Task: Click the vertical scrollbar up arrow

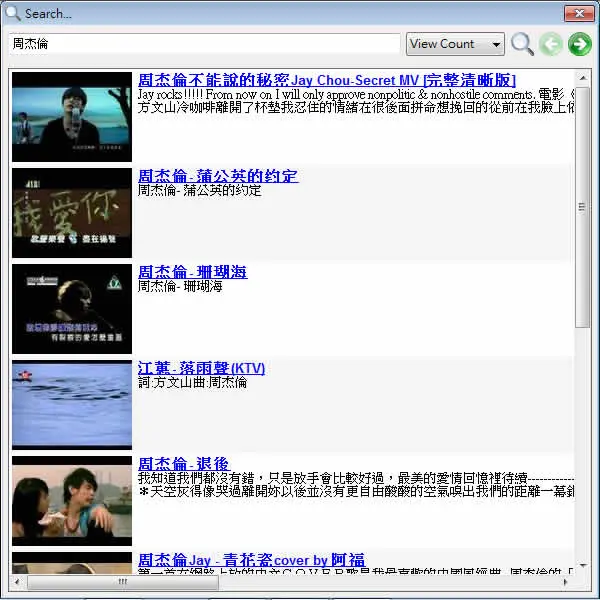Action: (583, 78)
